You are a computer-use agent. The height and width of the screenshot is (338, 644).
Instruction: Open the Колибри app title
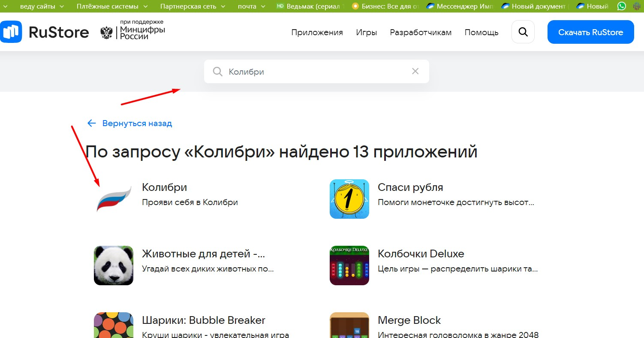(x=164, y=187)
